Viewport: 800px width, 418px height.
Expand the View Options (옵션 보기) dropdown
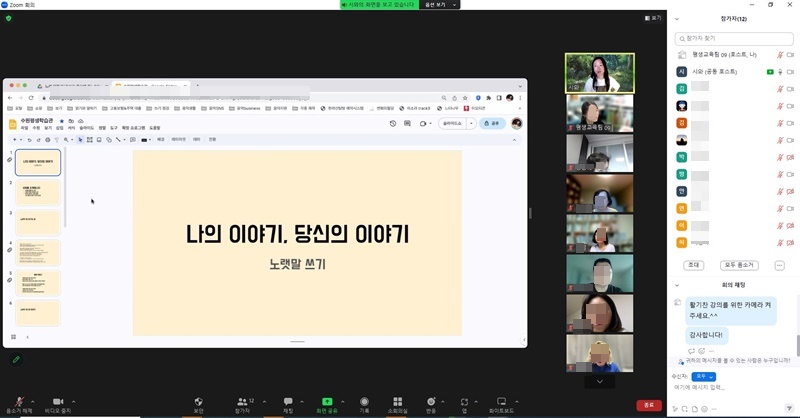(x=441, y=5)
